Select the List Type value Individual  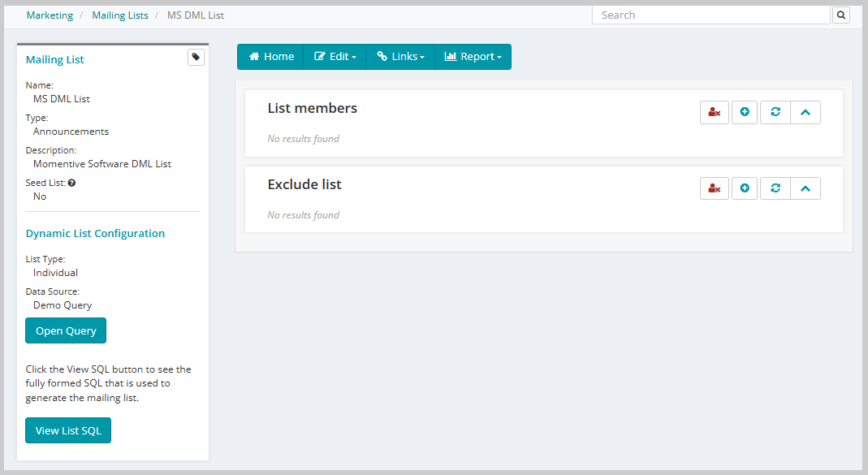coord(55,273)
